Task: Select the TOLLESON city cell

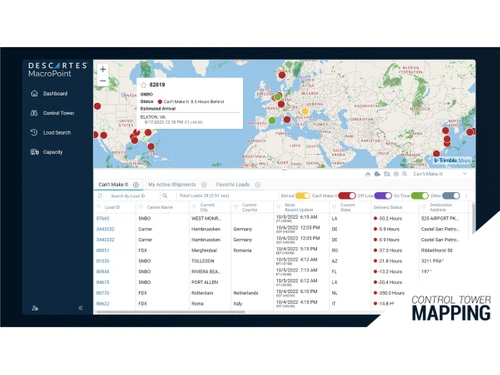Action: [203, 261]
